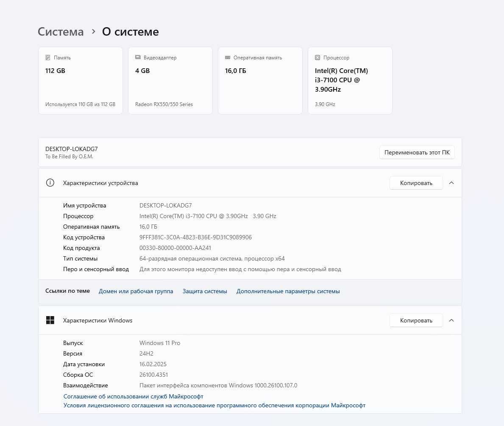Click the 64-разрядная операционная система value
This screenshot has height=426, width=504.
[212, 258]
